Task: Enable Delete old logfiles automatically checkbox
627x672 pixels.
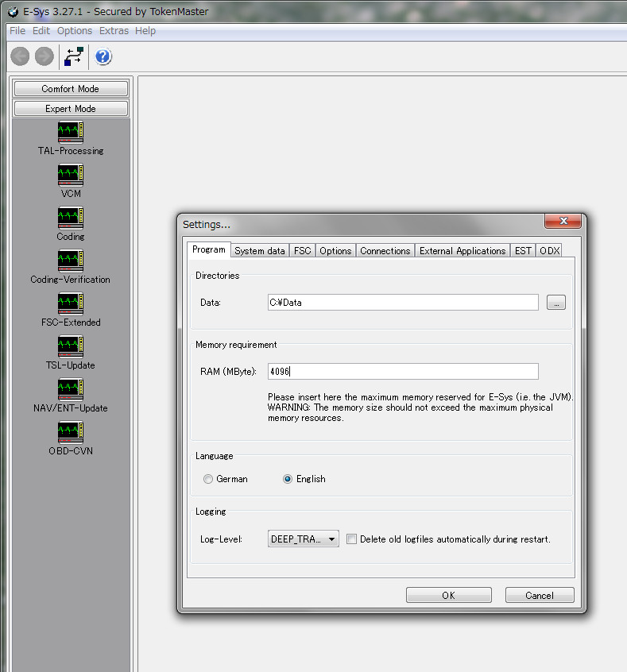Action: click(x=351, y=539)
